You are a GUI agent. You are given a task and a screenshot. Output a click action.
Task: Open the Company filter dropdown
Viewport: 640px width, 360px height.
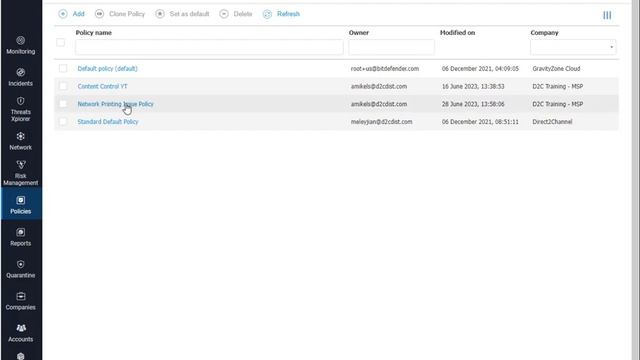573,47
